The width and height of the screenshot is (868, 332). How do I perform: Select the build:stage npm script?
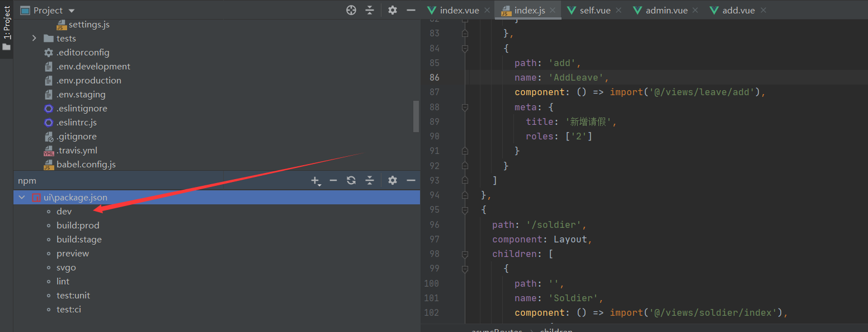[79, 239]
